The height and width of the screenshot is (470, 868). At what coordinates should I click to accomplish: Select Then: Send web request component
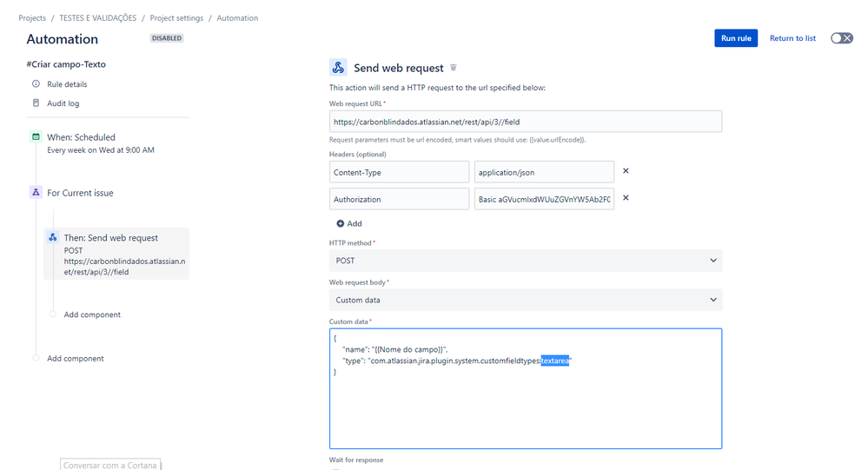tap(116, 254)
